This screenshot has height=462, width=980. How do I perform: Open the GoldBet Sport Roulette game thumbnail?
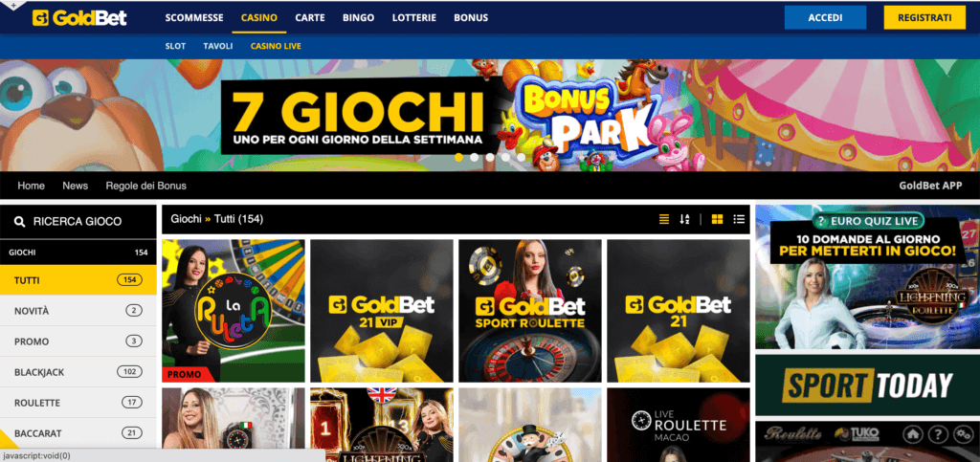coord(530,311)
